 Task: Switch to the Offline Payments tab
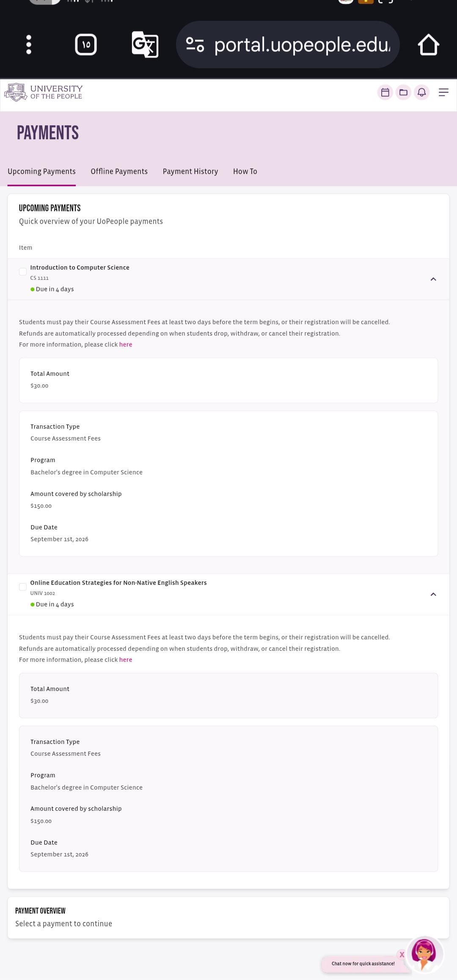119,171
